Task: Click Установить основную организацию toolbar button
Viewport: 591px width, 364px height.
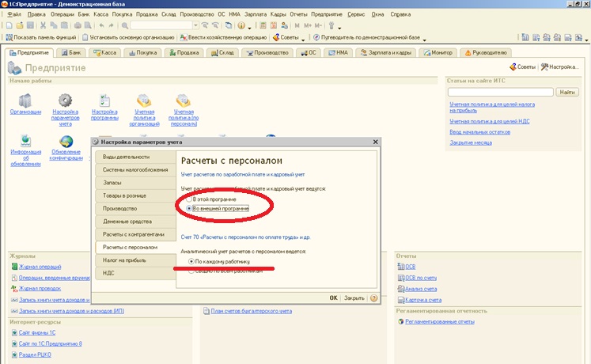Action: pos(128,37)
